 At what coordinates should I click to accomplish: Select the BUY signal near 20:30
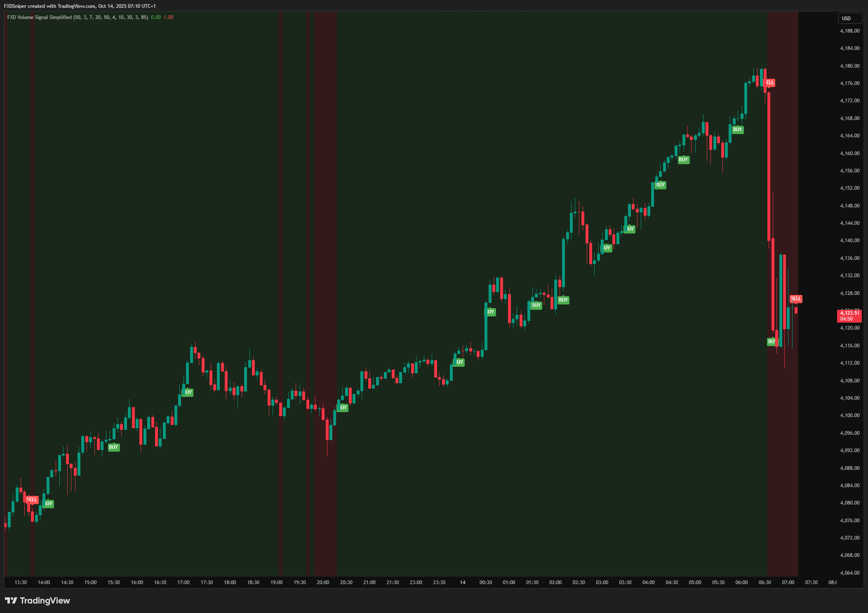(x=343, y=408)
